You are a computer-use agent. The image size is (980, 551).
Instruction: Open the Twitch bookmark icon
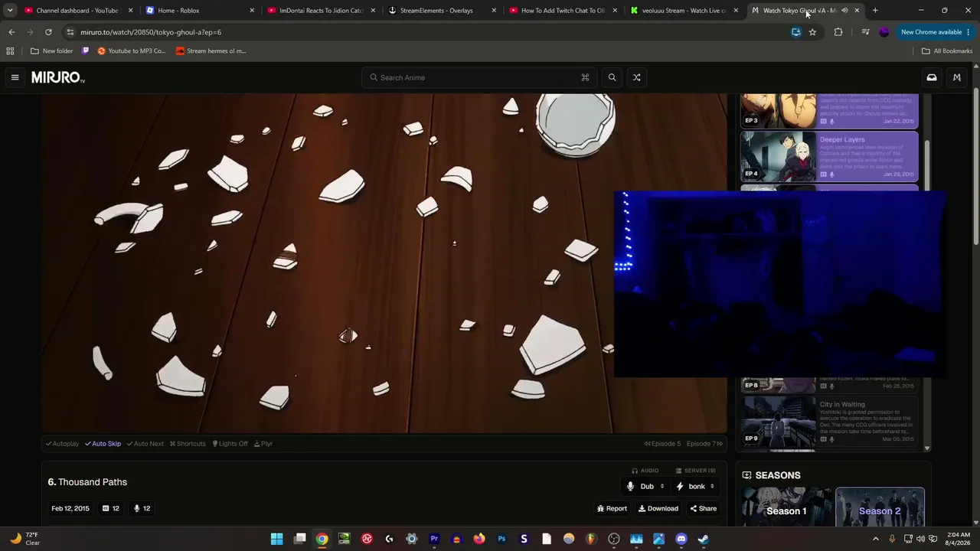86,51
